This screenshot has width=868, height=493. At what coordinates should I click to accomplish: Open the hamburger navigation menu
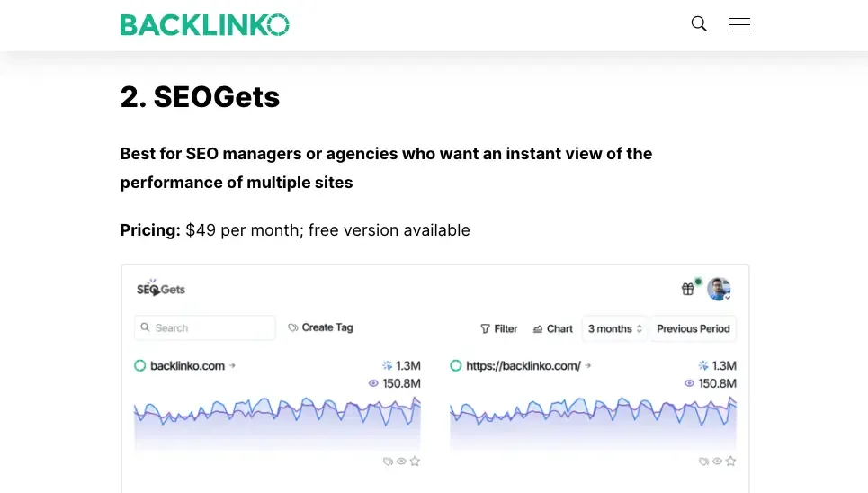click(739, 24)
